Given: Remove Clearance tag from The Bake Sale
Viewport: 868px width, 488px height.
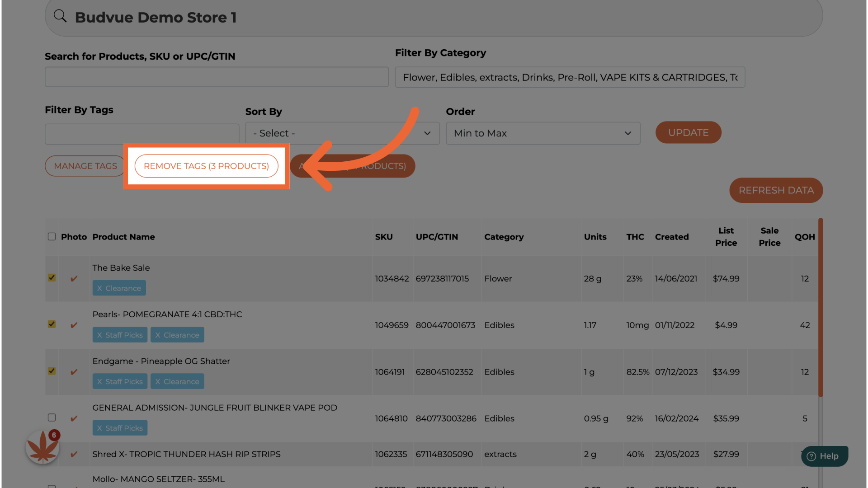Looking at the screenshot, I should (99, 288).
